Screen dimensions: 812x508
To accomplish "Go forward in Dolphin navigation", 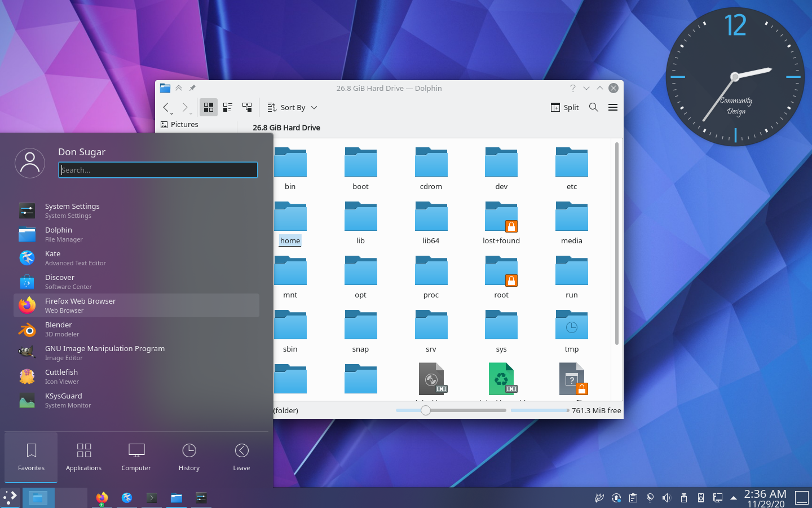I will coord(185,107).
